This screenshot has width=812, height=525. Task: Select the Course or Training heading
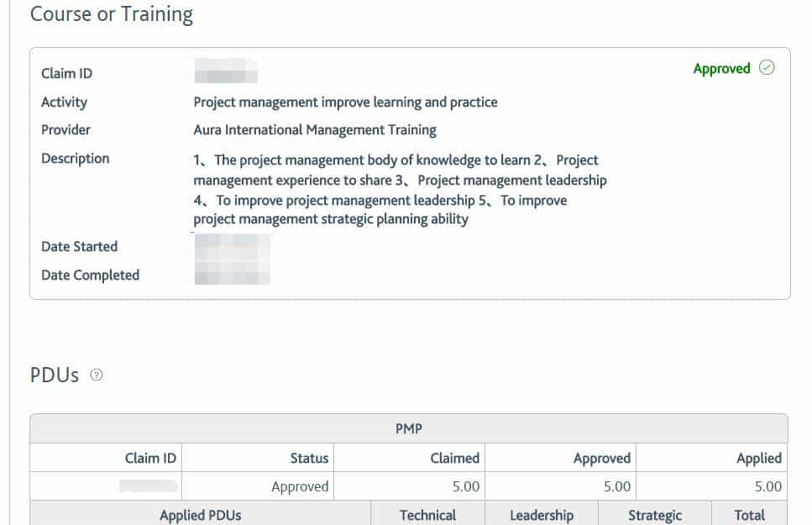pos(112,14)
